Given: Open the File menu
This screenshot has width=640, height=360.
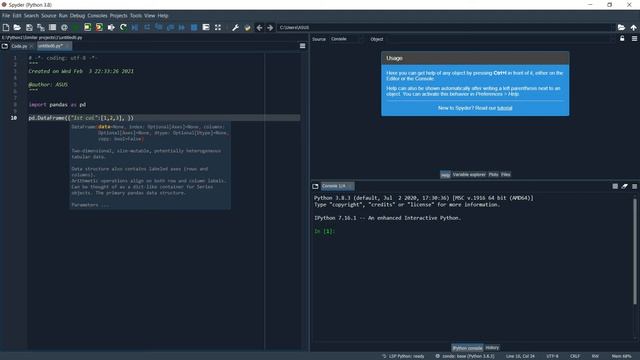Looking at the screenshot, I should point(6,16).
